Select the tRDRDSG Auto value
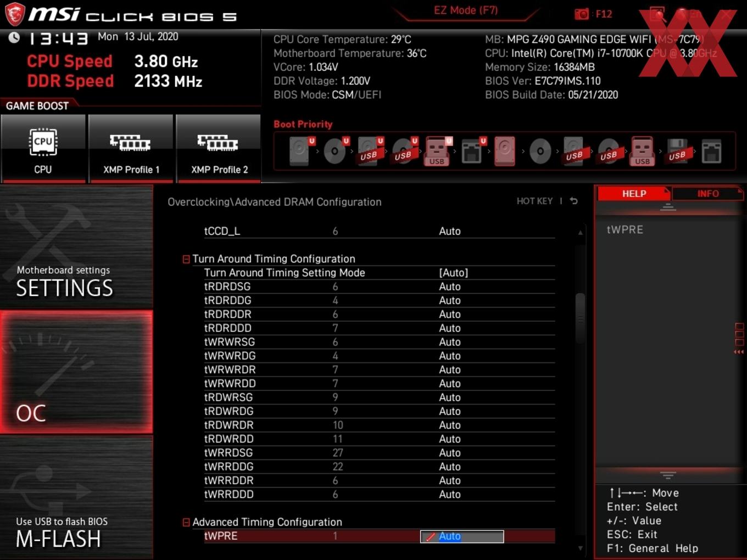Screen dimensions: 747x560 (449, 287)
